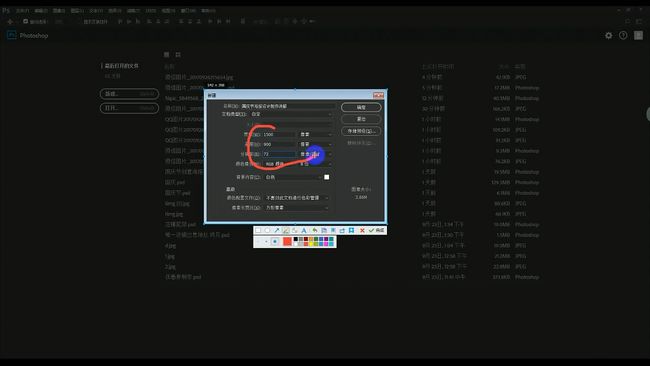The image size is (650, 366).
Task: Click the Open... button on Photoshop start screen
Action: (129, 108)
